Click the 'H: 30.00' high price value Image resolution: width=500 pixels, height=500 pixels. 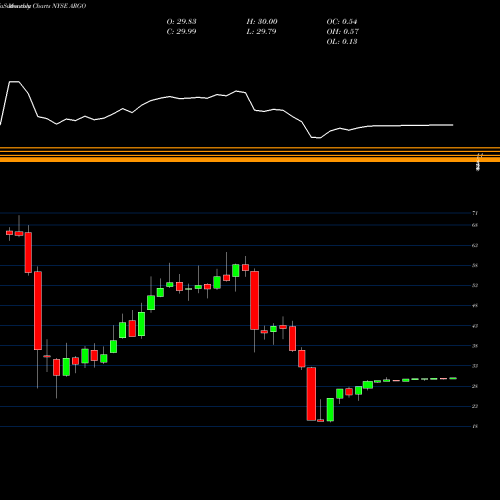[262, 22]
